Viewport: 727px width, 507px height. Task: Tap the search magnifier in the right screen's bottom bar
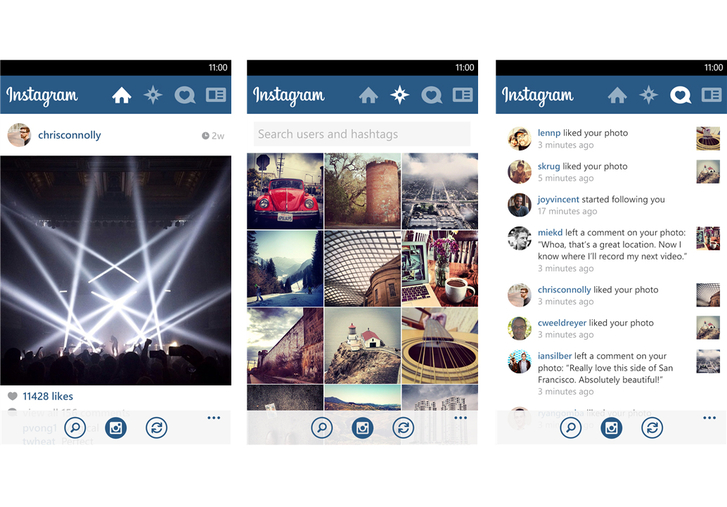coord(571,428)
